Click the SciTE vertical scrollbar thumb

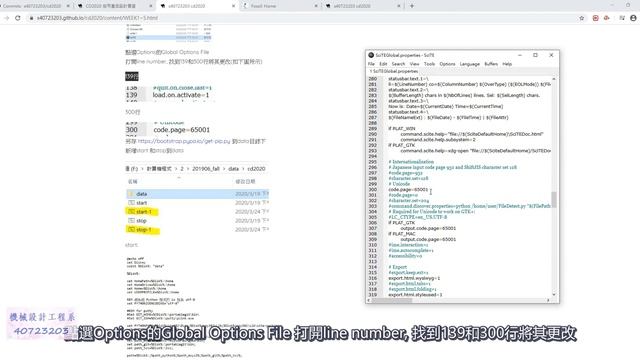click(x=554, y=200)
